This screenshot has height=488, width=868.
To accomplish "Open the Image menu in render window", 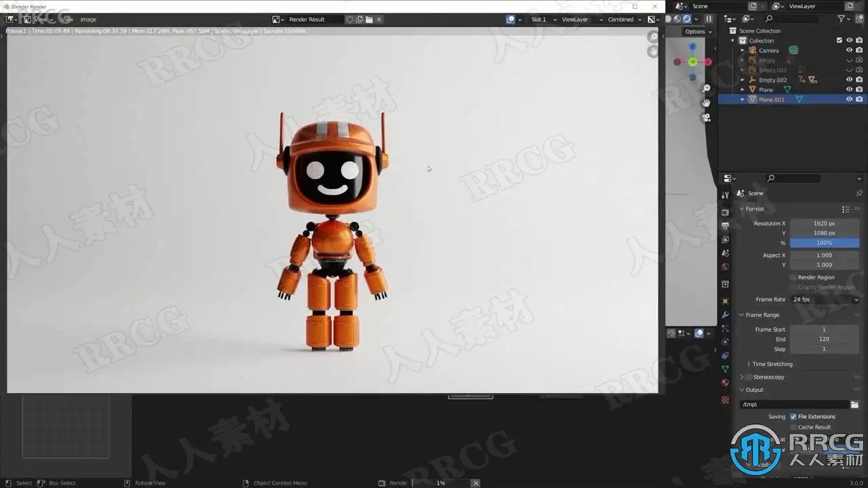I will [88, 20].
